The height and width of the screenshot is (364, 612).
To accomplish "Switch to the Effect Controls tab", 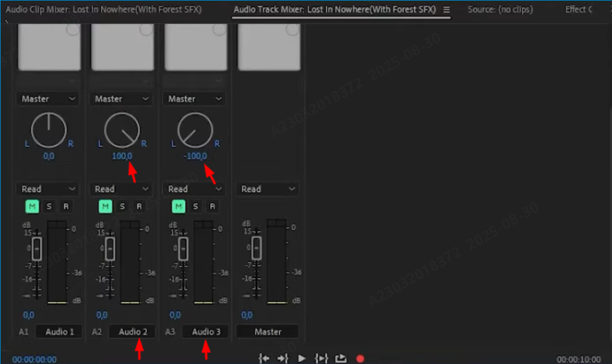I will coord(578,9).
